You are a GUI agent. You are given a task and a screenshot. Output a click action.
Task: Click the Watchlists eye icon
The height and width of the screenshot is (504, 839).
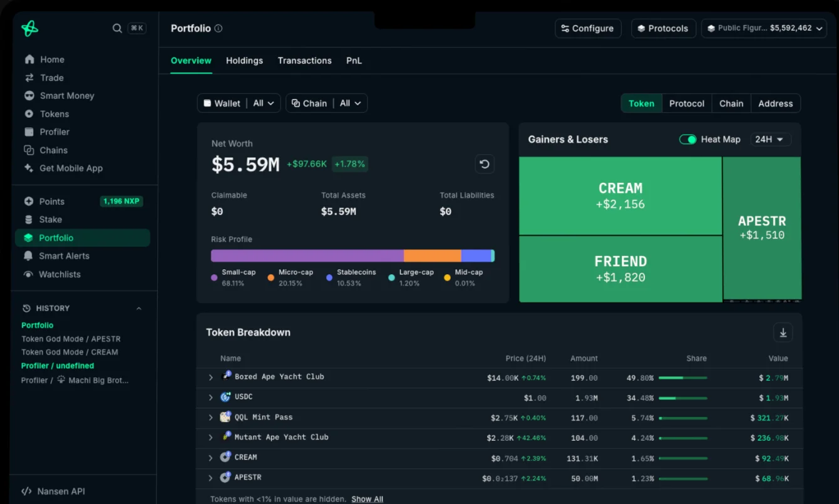pyautogui.click(x=28, y=274)
